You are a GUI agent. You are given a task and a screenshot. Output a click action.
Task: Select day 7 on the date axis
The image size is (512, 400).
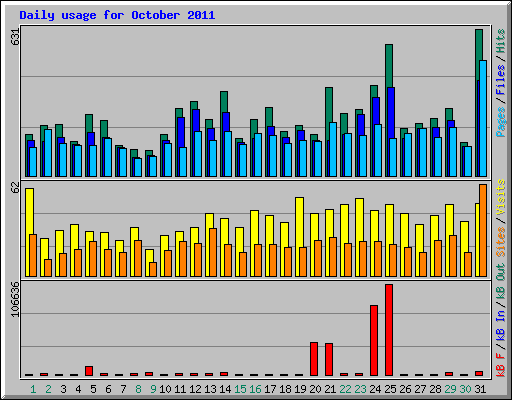click(123, 389)
